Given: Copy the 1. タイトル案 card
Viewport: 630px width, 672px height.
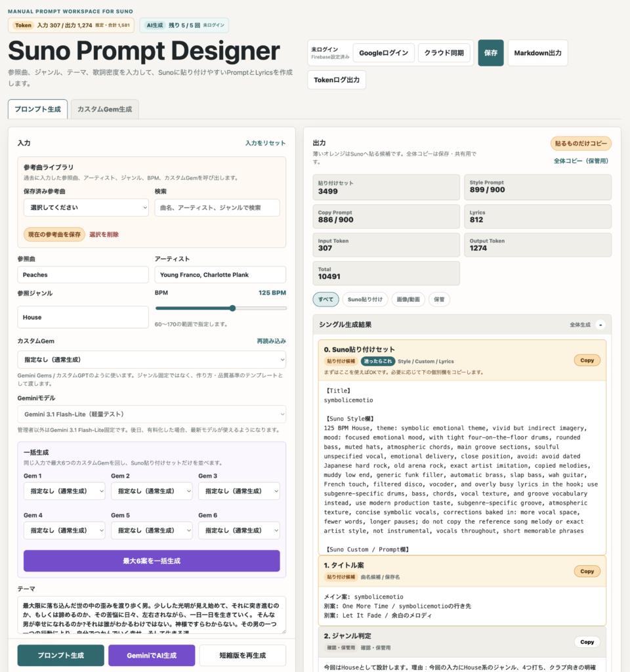Looking at the screenshot, I should click(x=587, y=572).
